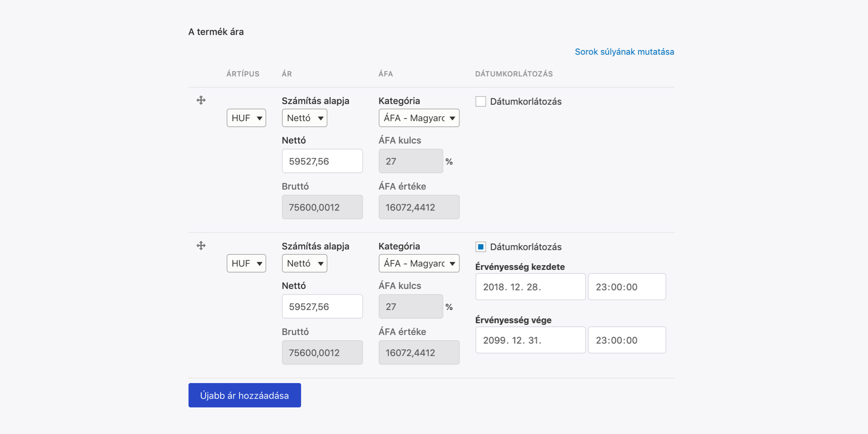Open Számítás alapja Nettó dropdown in second row
The image size is (868, 434).
[305, 263]
